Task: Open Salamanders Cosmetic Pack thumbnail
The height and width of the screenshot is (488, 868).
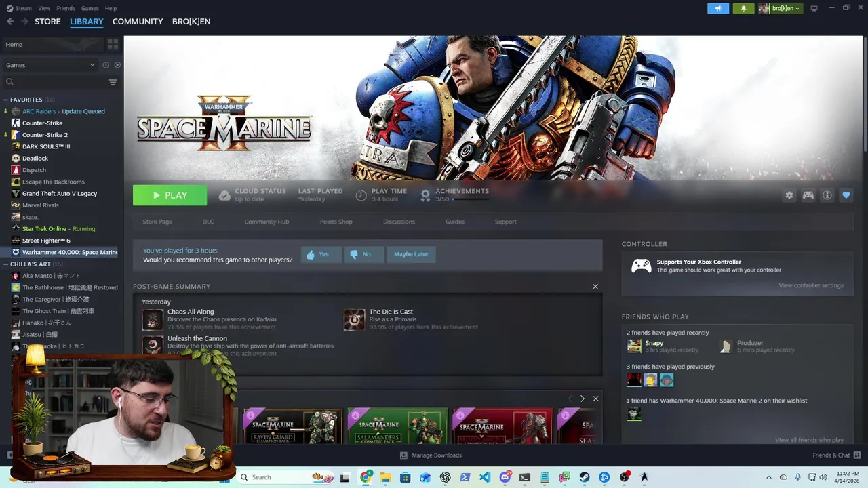Action: (x=397, y=426)
